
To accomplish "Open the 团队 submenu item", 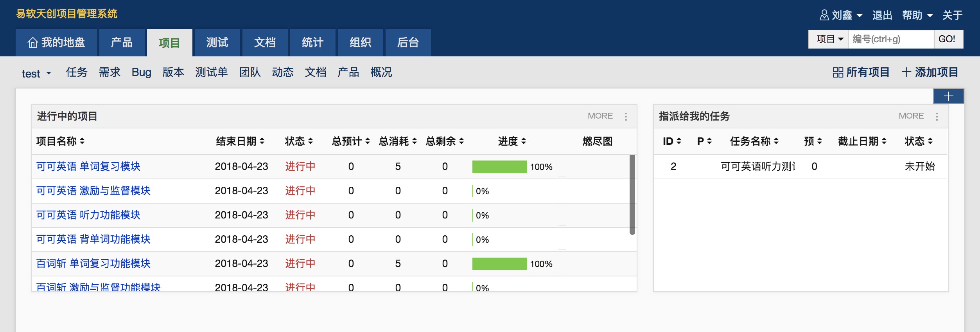I will 250,72.
